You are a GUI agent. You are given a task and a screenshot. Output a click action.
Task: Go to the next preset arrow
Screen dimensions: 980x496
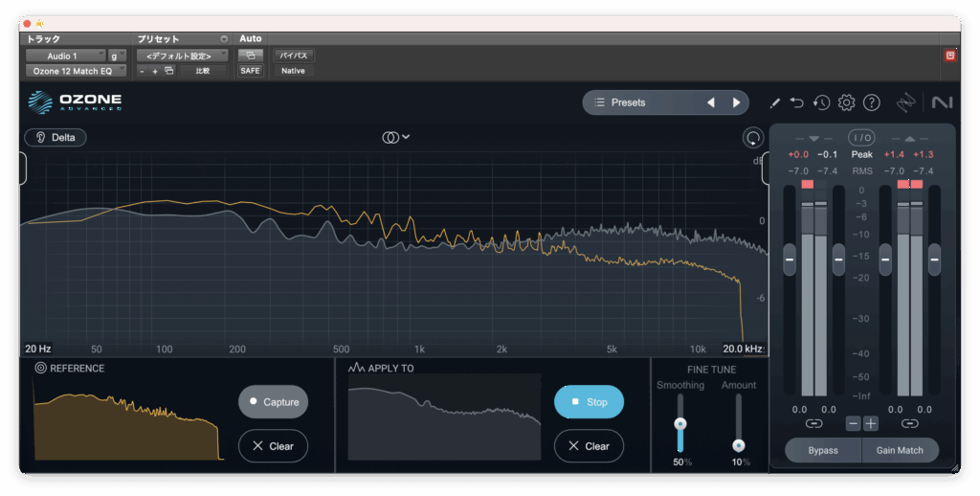[736, 102]
